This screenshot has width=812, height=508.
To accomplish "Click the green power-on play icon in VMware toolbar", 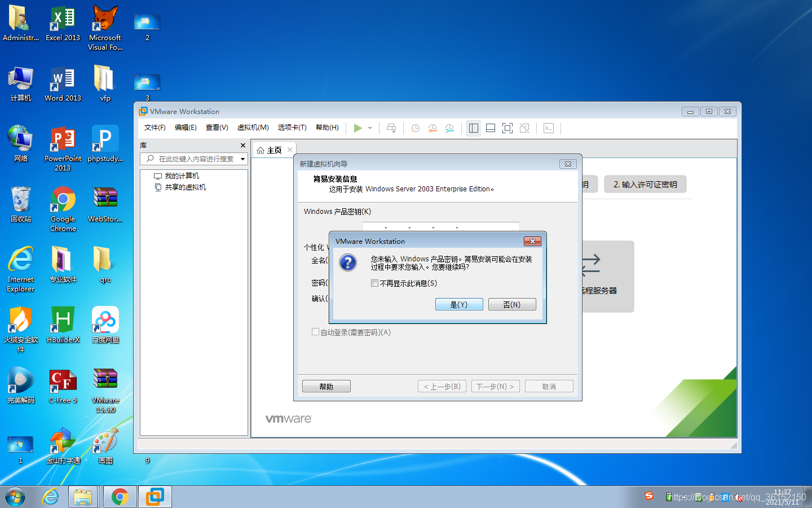I will [358, 128].
